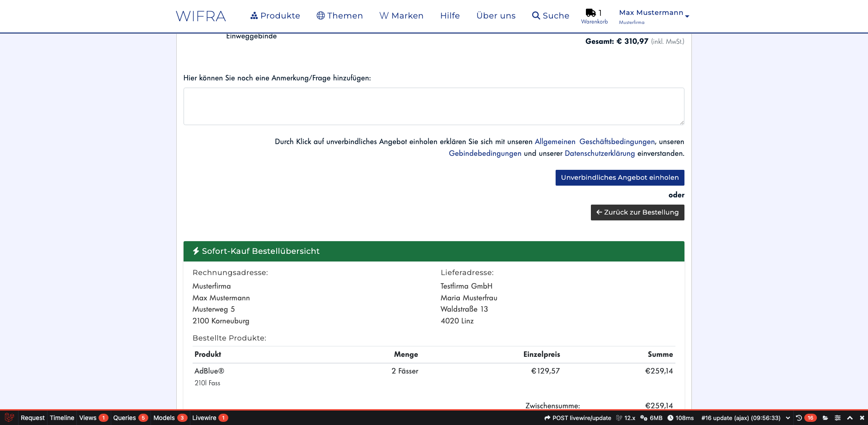This screenshot has height=425, width=868.
Task: Open the debug bar history icon
Action: [x=799, y=418]
